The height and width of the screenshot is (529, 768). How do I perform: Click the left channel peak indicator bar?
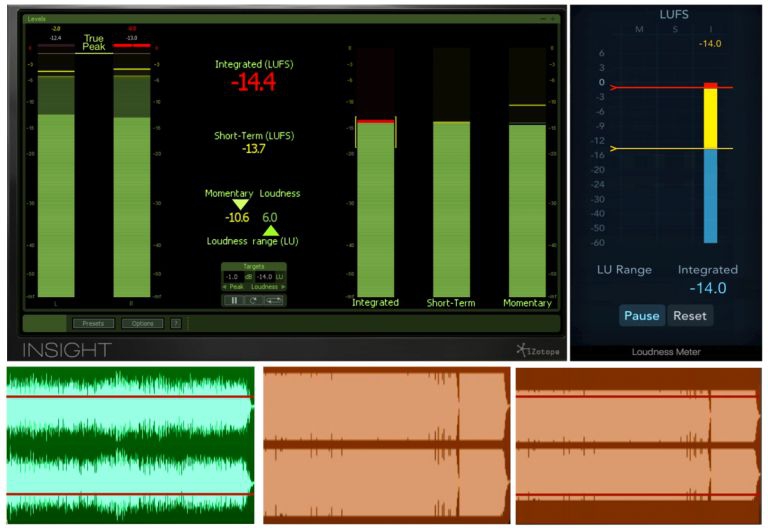(x=56, y=46)
